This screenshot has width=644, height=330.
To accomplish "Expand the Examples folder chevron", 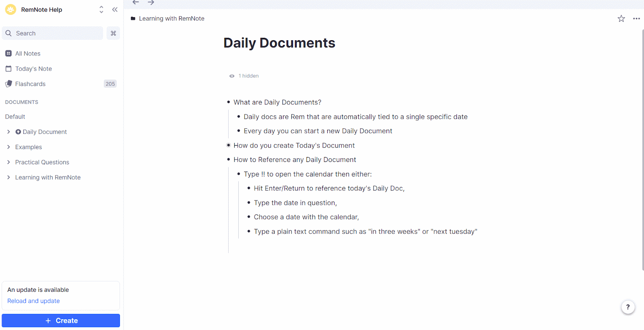I will [8, 147].
